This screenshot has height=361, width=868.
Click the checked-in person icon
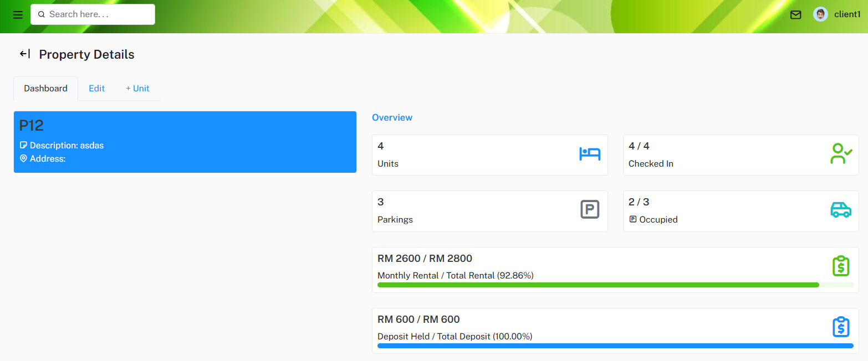(x=841, y=154)
